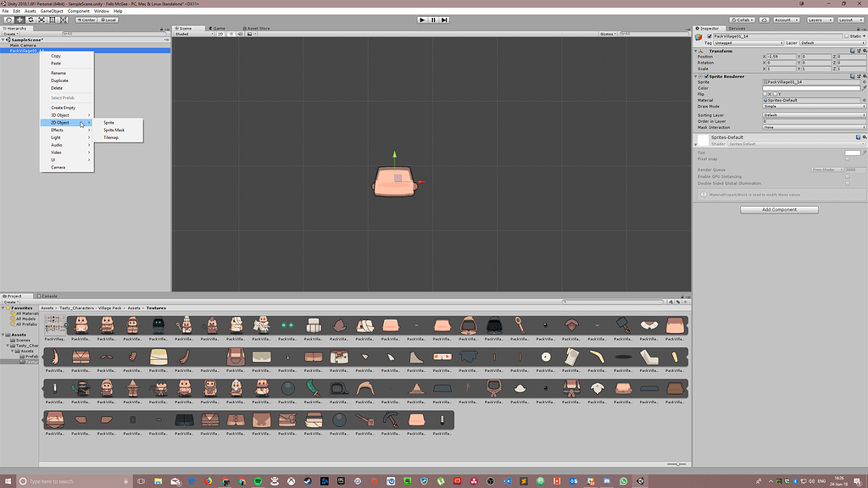Toggle scene lighting in the Scene view toolbar
This screenshot has width=868, height=488.
point(231,34)
